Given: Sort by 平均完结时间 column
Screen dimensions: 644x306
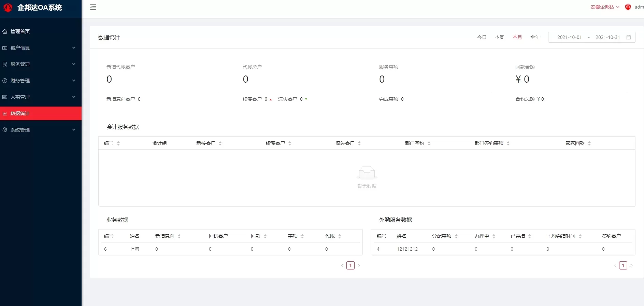Looking at the screenshot, I should point(580,236).
